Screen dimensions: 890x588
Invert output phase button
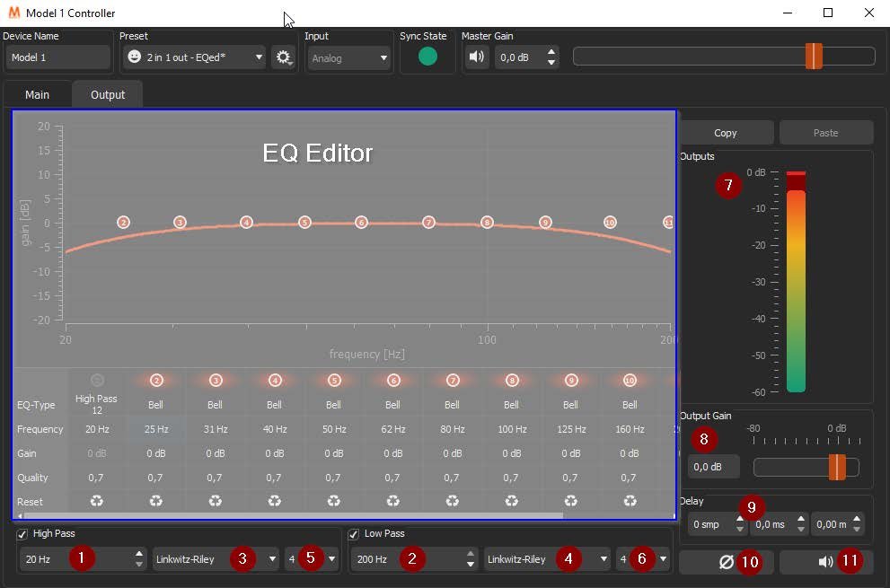[x=726, y=562]
